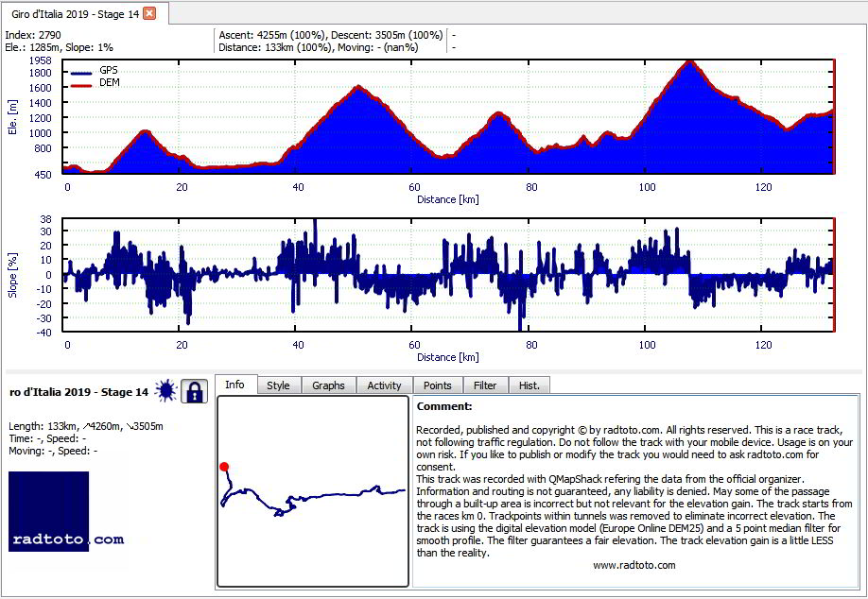
Task: Click the blue splat track symbol icon
Action: click(165, 391)
